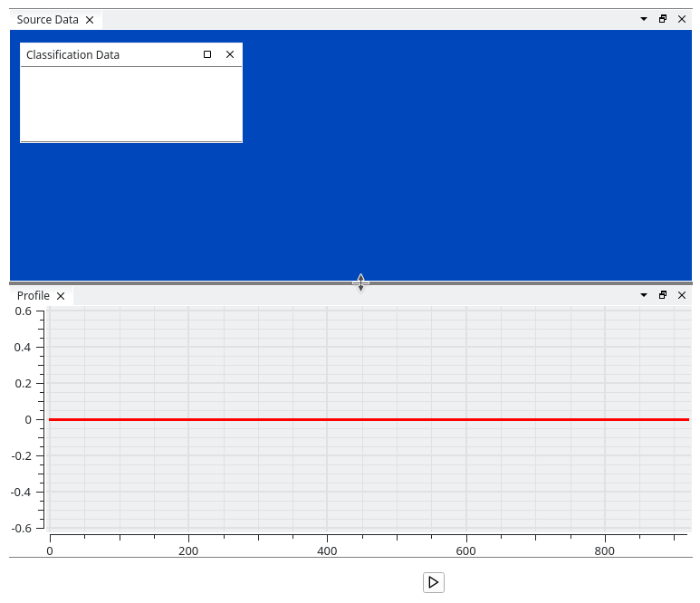Click the -0.2 y-axis label

[22, 455]
